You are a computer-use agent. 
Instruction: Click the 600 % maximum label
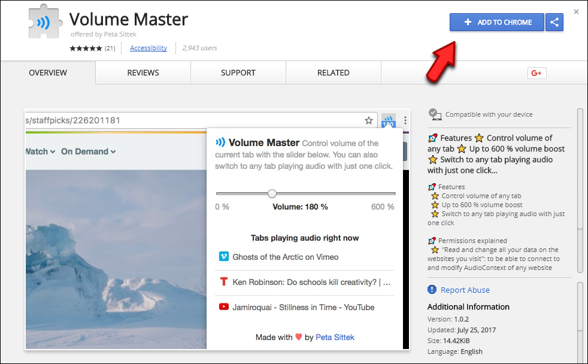click(383, 207)
